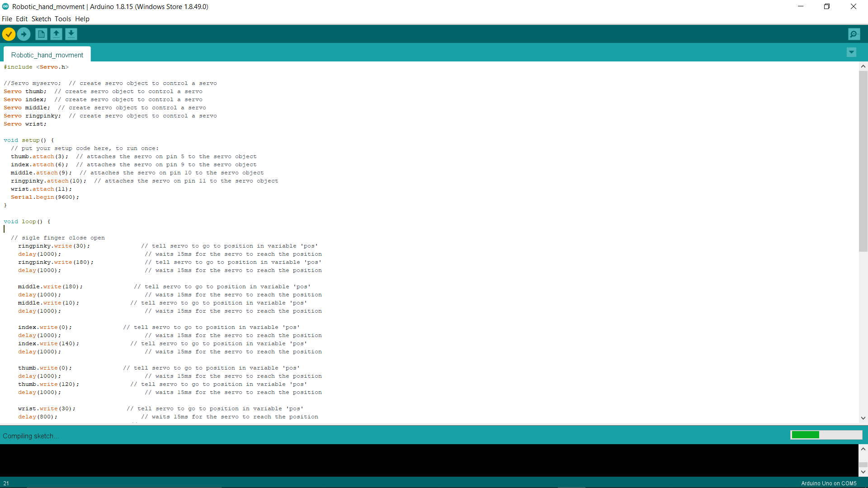This screenshot has width=868, height=488.
Task: Open the Tools menu
Action: 63,19
